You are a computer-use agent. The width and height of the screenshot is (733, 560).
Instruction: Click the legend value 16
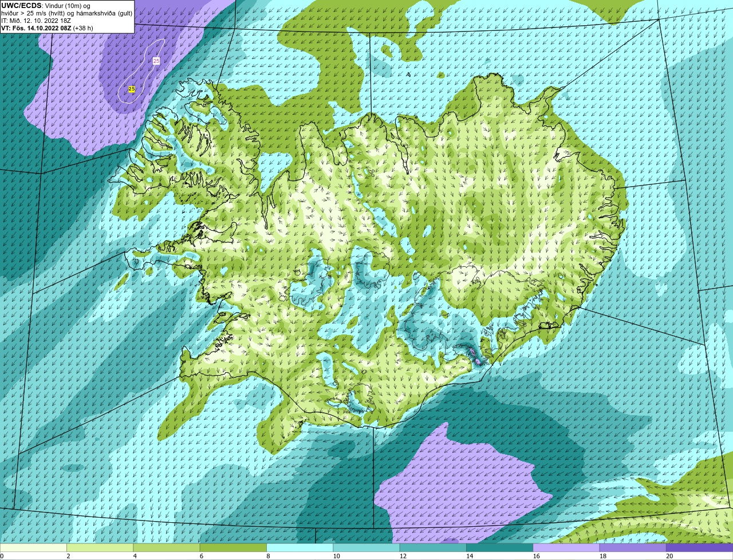tap(536, 556)
